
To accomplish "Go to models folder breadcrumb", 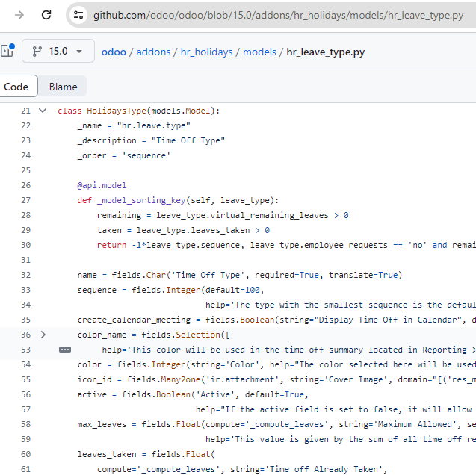I will click(259, 52).
